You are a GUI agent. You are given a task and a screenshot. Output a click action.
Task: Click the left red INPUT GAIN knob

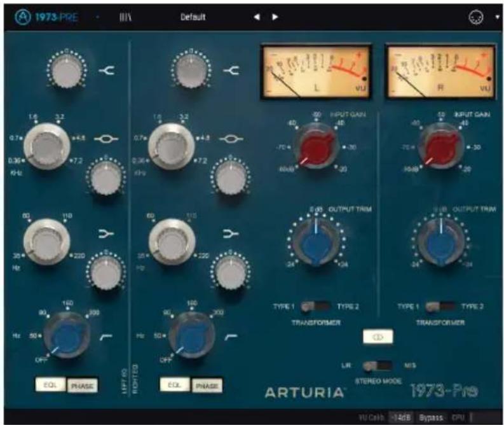[x=317, y=147]
